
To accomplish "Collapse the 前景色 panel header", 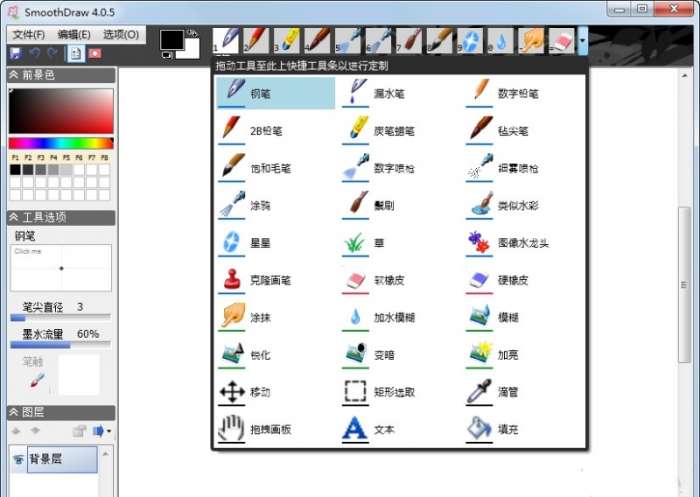I will click(61, 75).
